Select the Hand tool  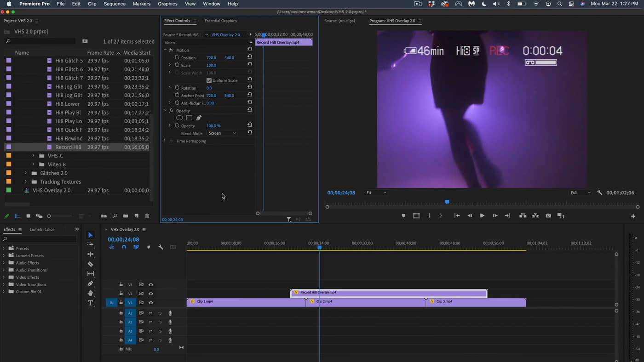[x=90, y=293]
